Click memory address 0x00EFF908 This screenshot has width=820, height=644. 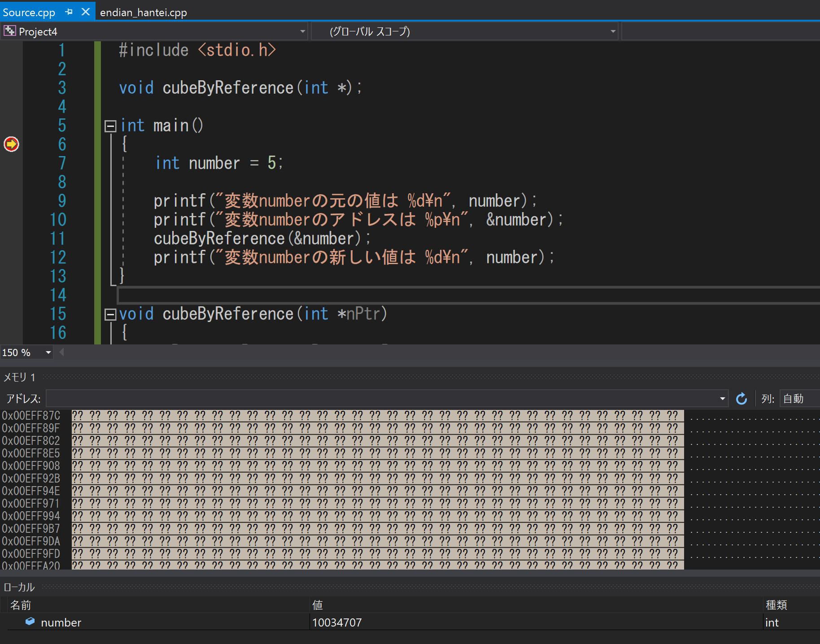[x=31, y=466]
